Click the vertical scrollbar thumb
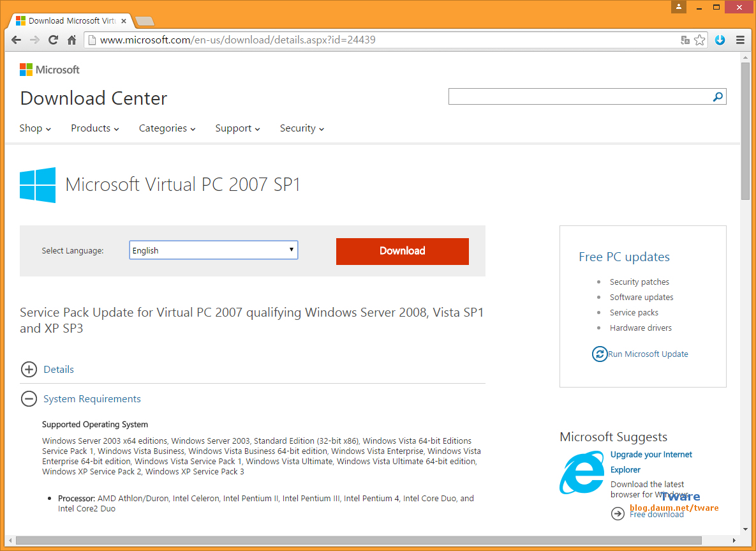 coord(745,131)
